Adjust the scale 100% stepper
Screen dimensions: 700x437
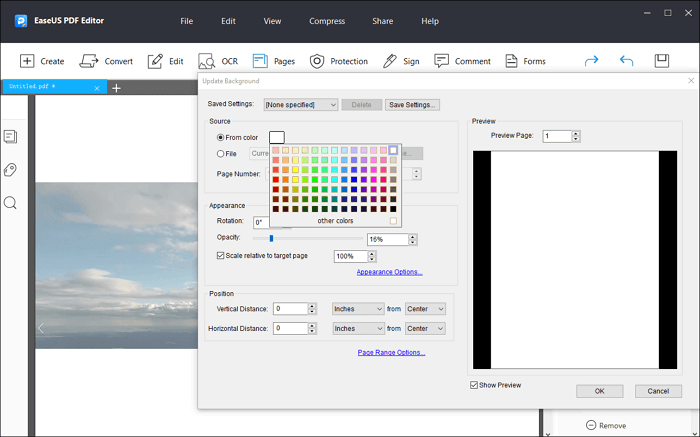372,256
